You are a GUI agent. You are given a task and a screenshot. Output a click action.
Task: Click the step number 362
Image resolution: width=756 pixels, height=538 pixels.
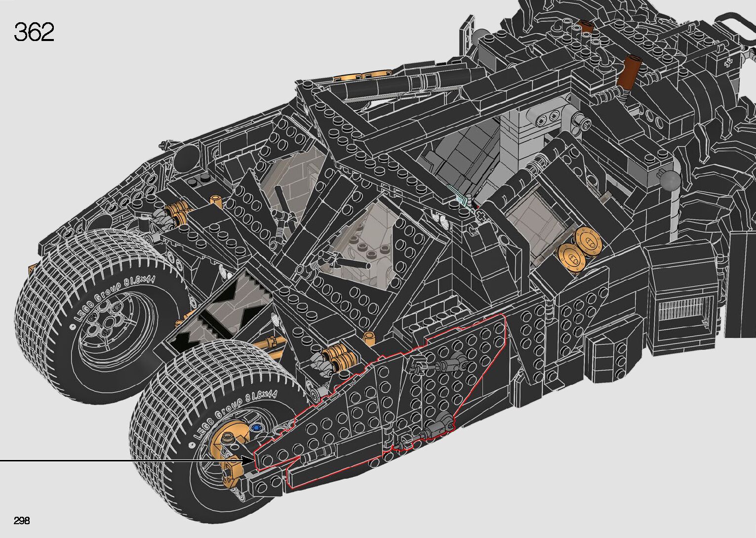[34, 33]
